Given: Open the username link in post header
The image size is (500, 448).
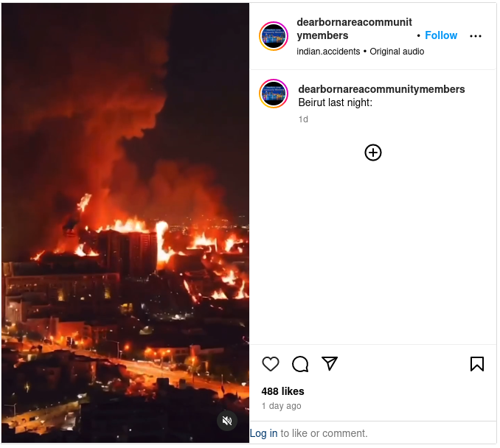Looking at the screenshot, I should (x=354, y=29).
